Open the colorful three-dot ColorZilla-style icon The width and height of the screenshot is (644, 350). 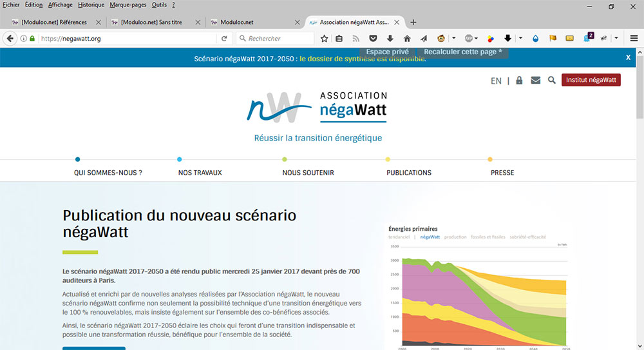(x=490, y=39)
